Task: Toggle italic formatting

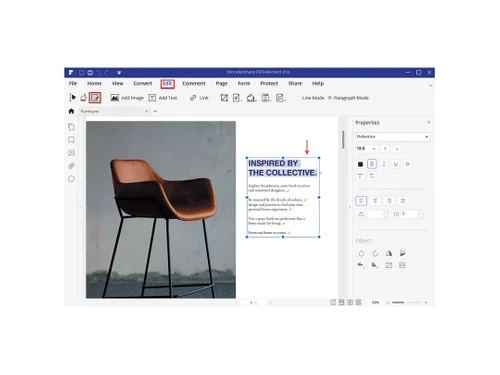Action: 384,164
